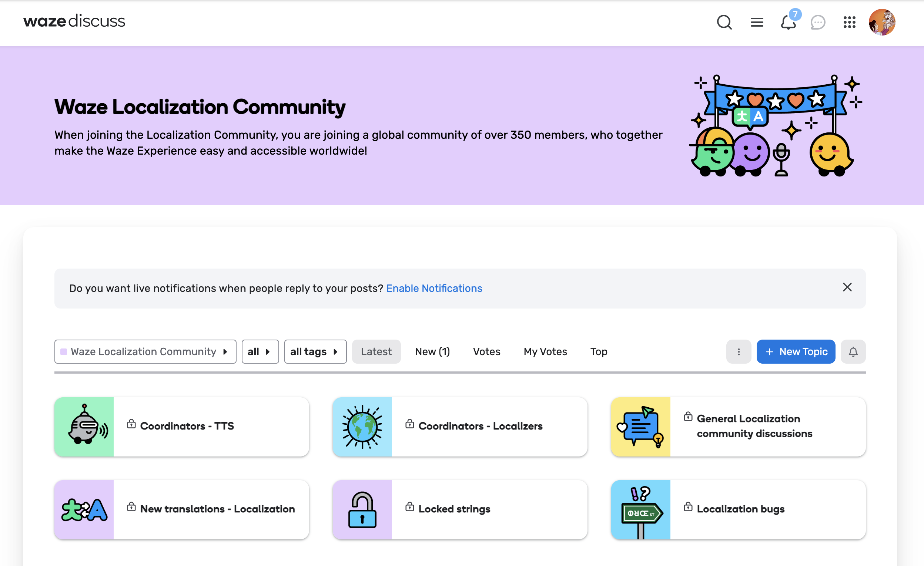This screenshot has height=566, width=924.
Task: Open the Localization bugs category
Action: coord(740,509)
